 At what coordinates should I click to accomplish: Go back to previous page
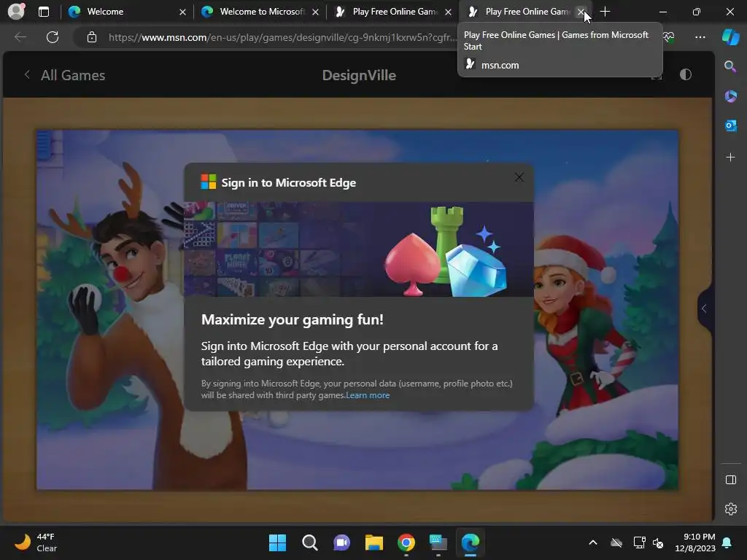click(x=20, y=36)
